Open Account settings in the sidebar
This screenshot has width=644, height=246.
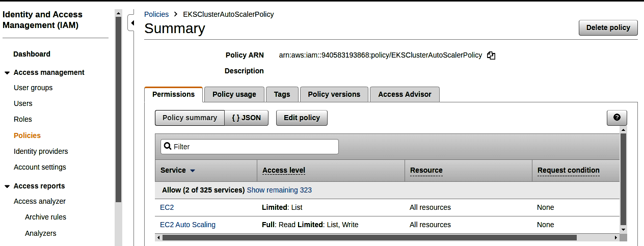[x=40, y=167]
